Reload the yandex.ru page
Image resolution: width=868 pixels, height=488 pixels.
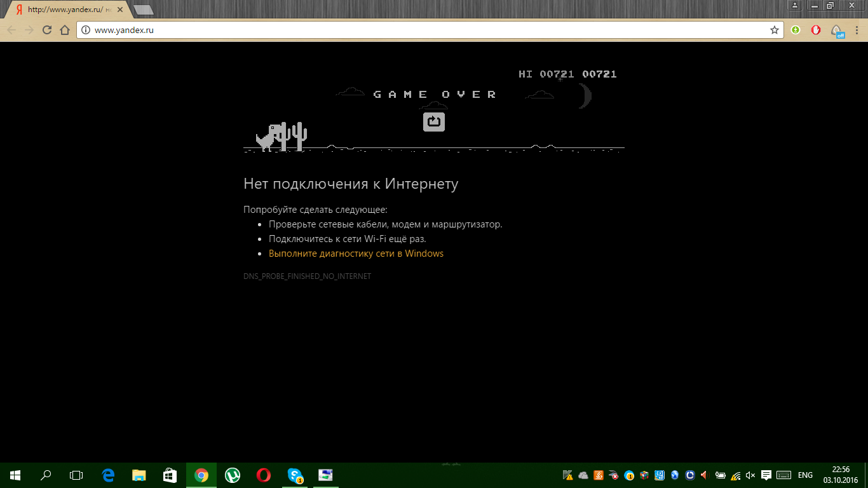(47, 30)
